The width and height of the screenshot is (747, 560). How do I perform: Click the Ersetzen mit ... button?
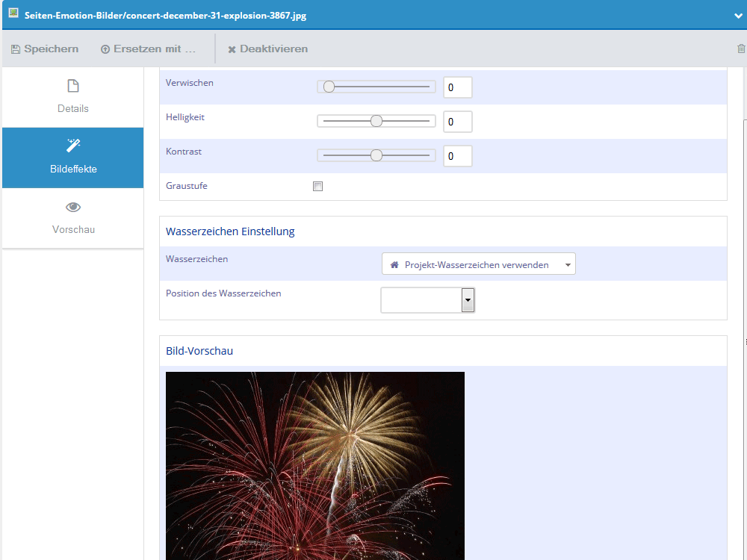[x=148, y=49]
